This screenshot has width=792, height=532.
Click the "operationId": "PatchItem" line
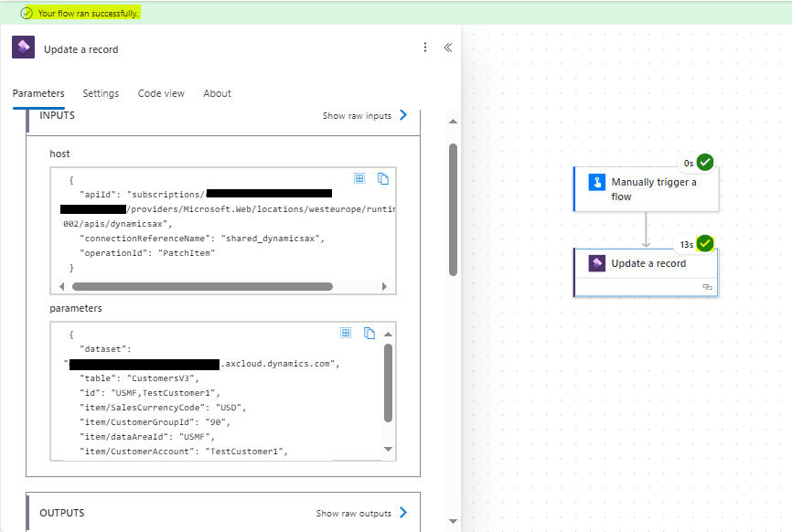pyautogui.click(x=147, y=253)
